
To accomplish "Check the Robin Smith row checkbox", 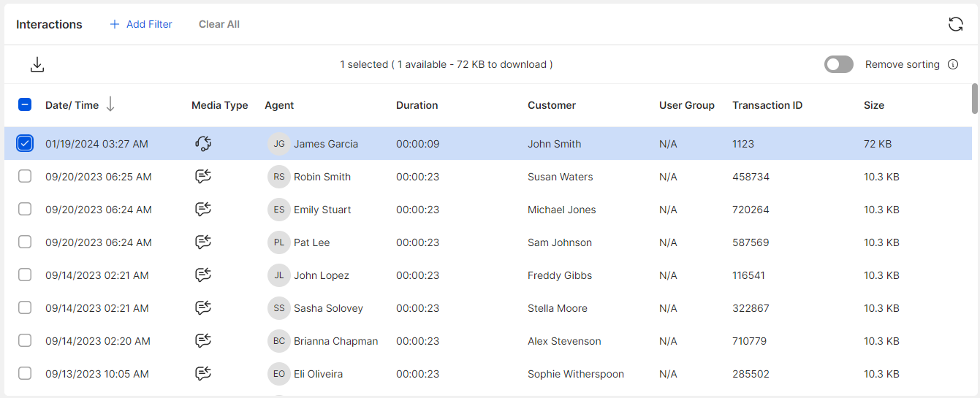I will (25, 177).
